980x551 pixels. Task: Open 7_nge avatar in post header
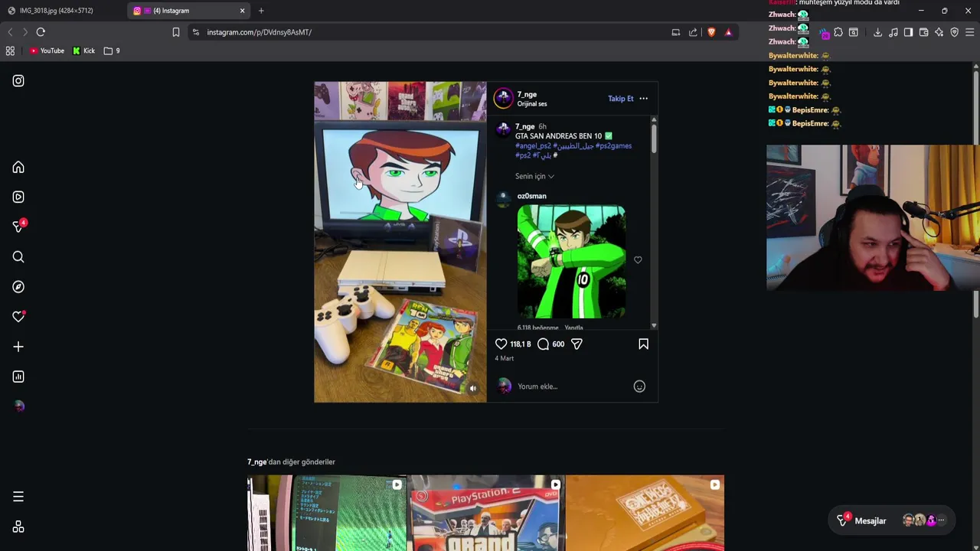503,98
